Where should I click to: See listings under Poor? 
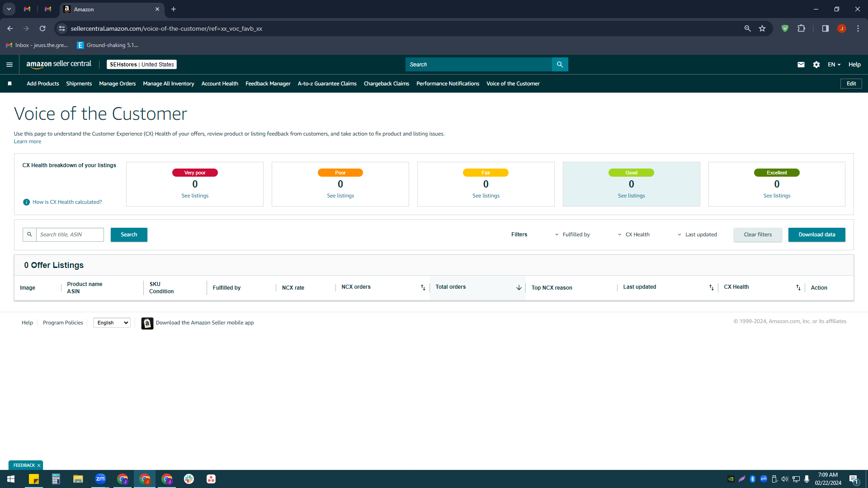340,196
